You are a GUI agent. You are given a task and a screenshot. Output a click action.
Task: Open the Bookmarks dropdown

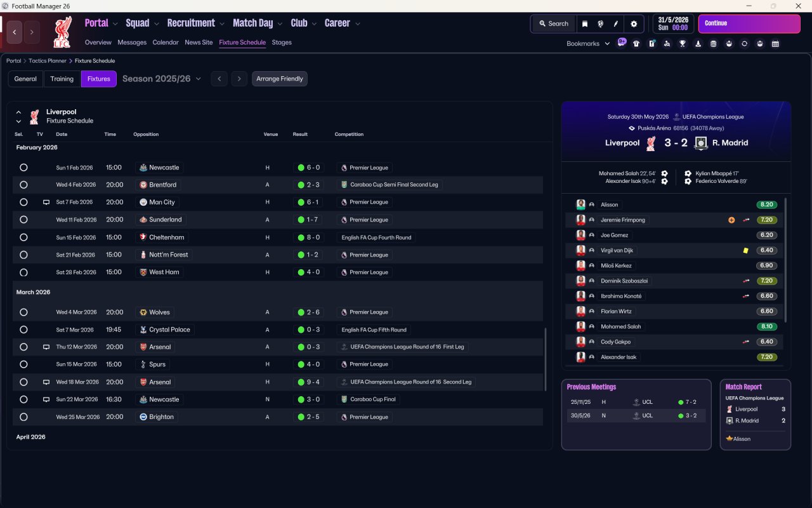click(588, 44)
